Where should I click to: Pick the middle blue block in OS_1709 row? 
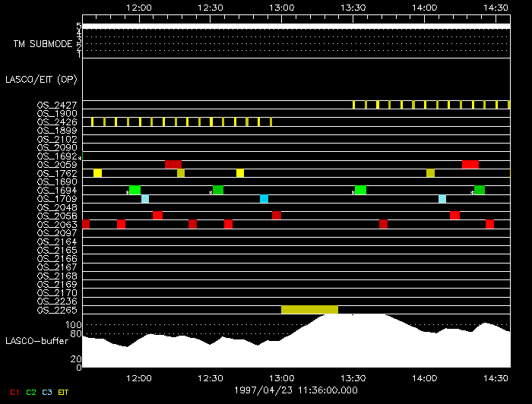(264, 199)
